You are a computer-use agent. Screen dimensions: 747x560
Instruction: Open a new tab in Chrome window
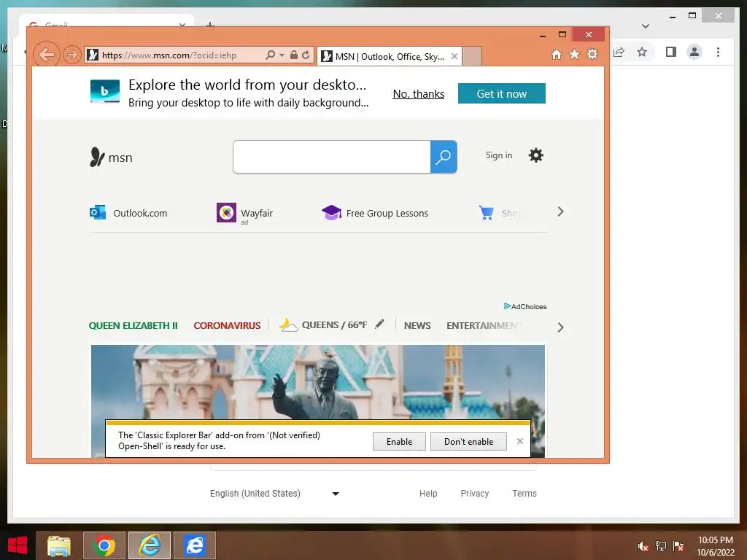point(209,24)
